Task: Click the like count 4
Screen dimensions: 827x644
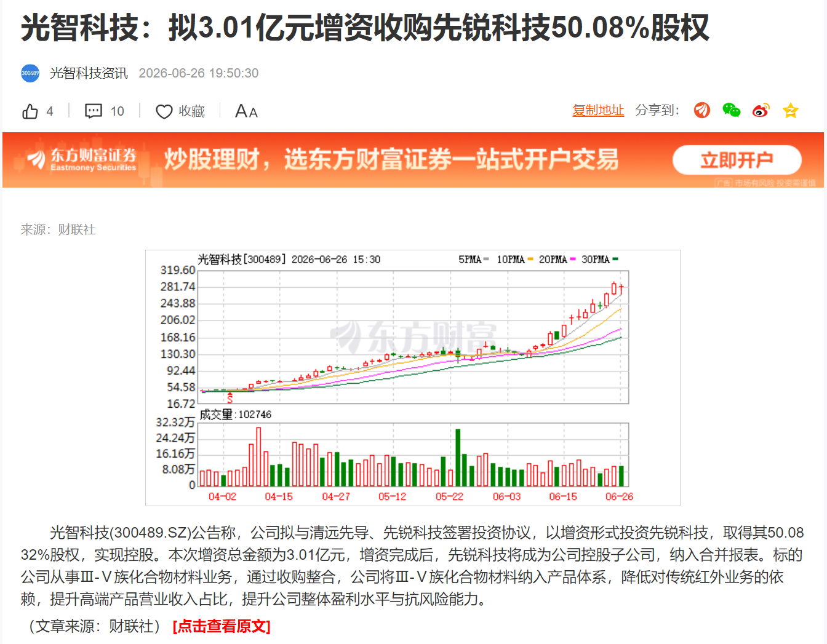Action: [50, 111]
